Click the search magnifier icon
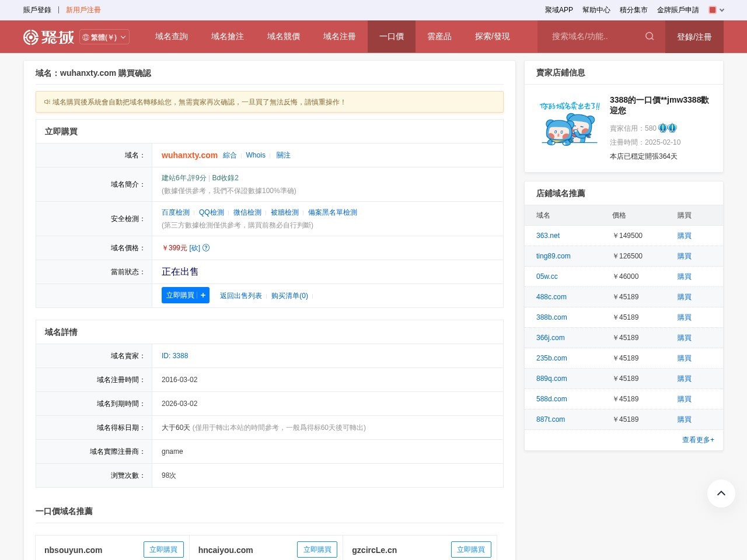 pos(650,36)
